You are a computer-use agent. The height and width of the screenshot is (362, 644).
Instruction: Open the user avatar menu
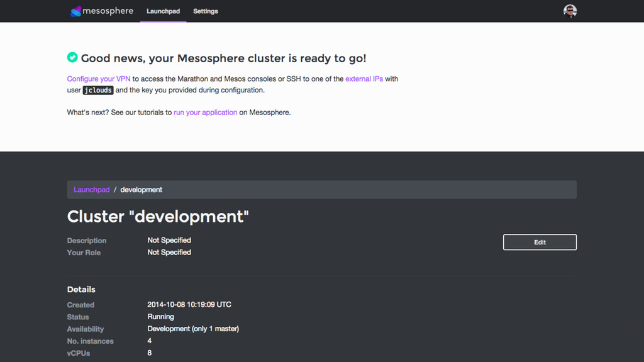(x=570, y=11)
